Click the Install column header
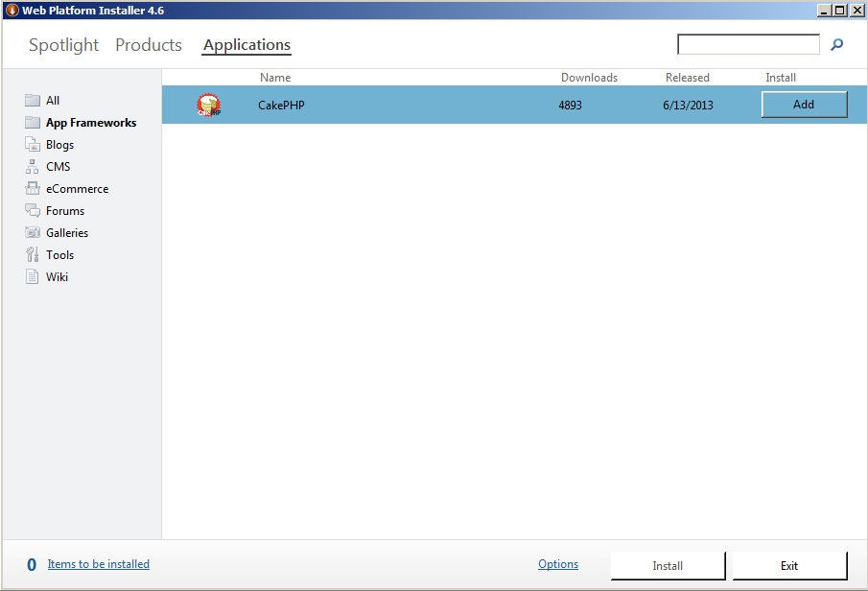 pos(781,78)
